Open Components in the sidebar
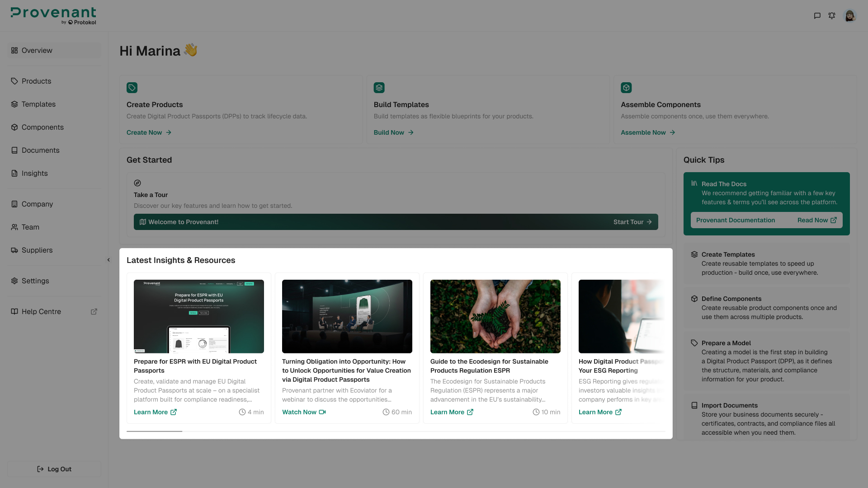 [x=54, y=127]
